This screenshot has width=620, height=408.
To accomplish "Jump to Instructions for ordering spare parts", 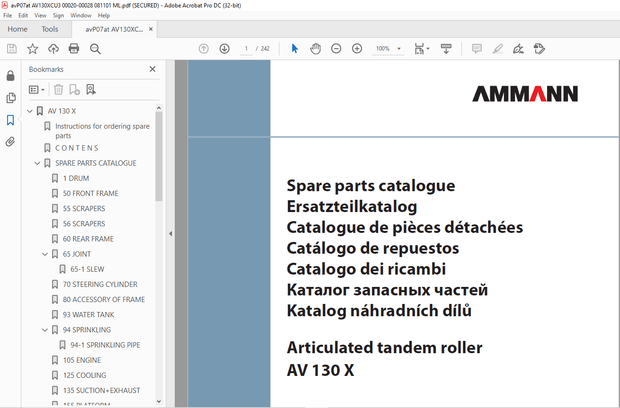I will (102, 131).
